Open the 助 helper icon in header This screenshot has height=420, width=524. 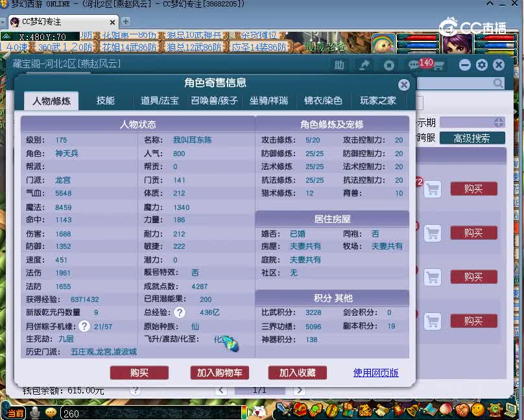click(339, 65)
